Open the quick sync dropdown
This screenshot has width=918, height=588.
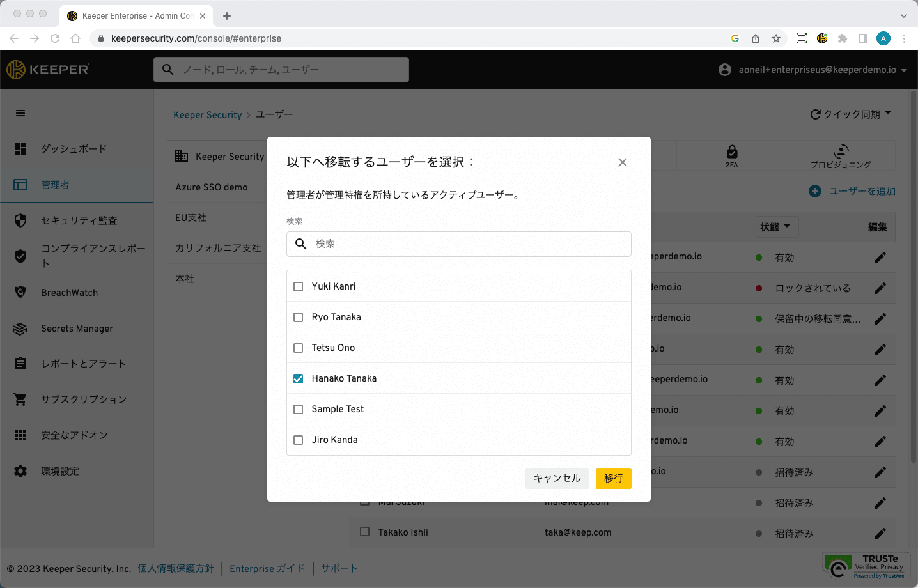(850, 114)
